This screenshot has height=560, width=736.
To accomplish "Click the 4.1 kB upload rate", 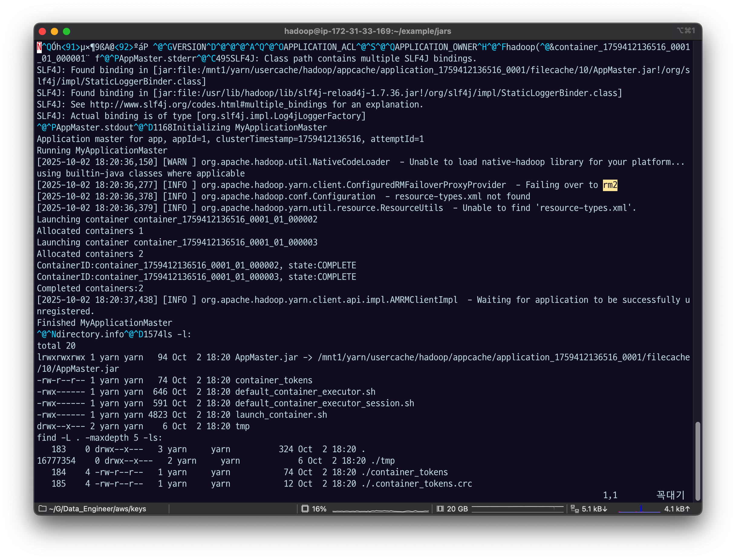I will tap(677, 509).
